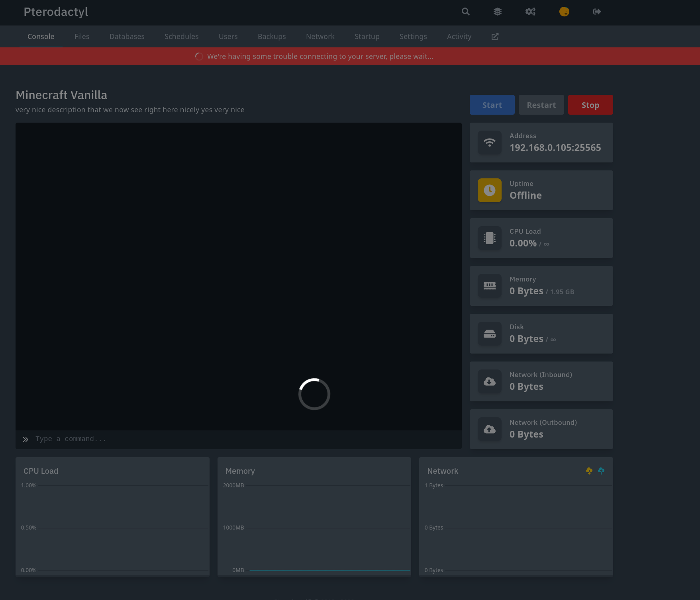Click the Address wifi icon

pos(490,143)
